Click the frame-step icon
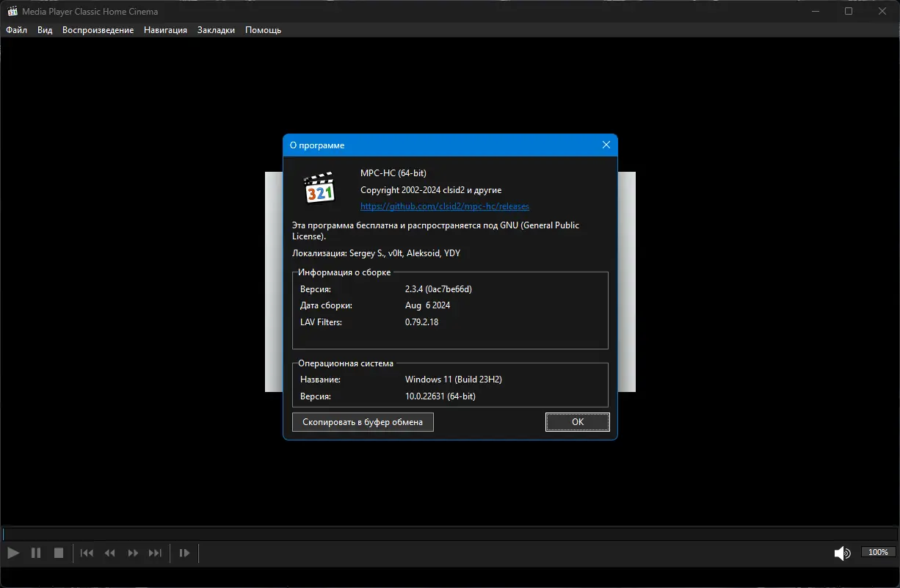The image size is (900, 588). point(184,553)
